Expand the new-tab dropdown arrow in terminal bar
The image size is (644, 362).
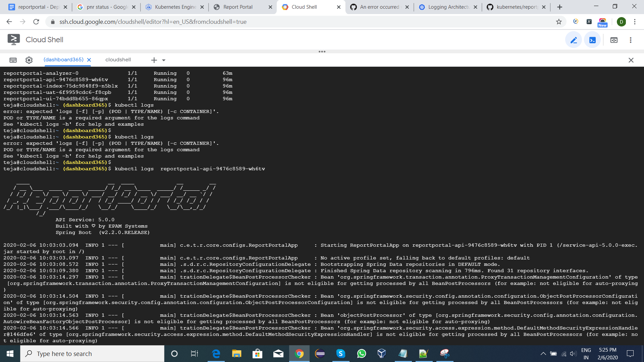point(163,60)
